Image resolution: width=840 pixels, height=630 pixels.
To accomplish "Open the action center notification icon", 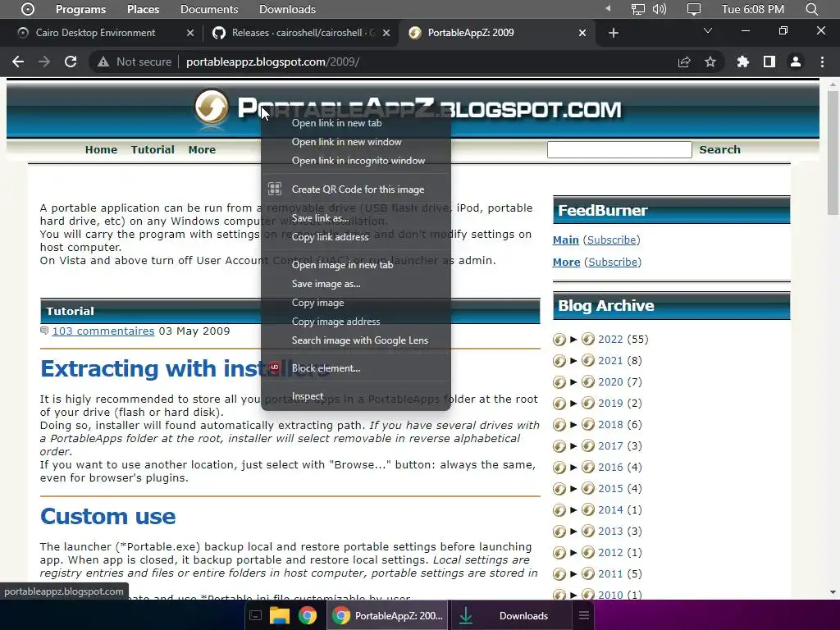I will (x=694, y=9).
